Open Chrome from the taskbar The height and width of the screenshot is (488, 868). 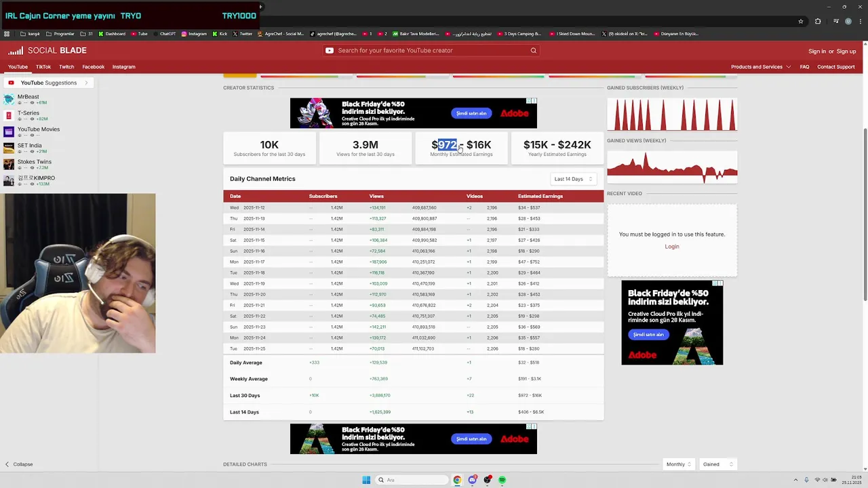point(457,480)
